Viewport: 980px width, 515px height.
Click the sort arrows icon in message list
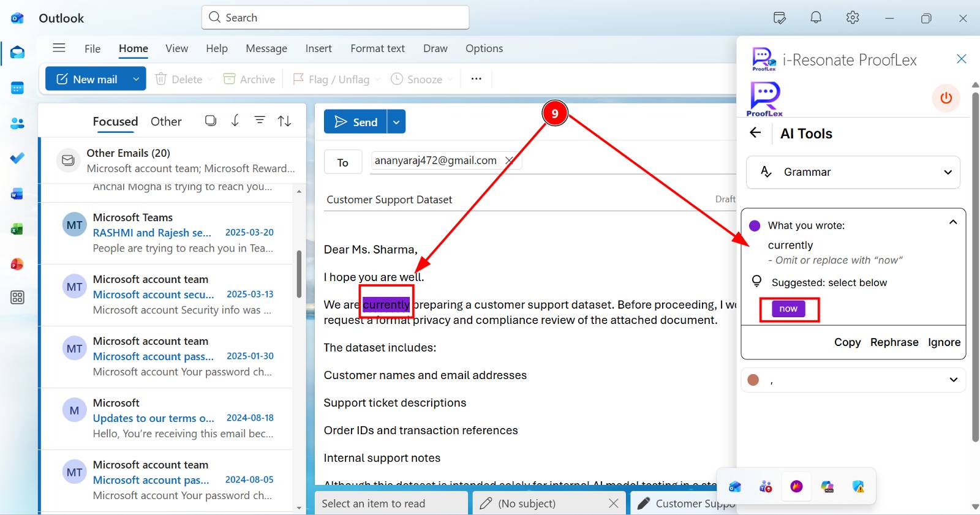284,121
